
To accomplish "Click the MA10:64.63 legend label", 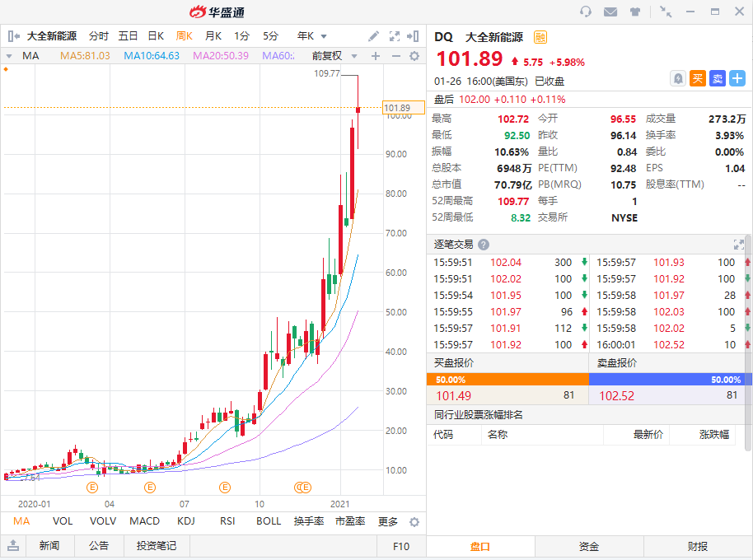I will coord(152,56).
